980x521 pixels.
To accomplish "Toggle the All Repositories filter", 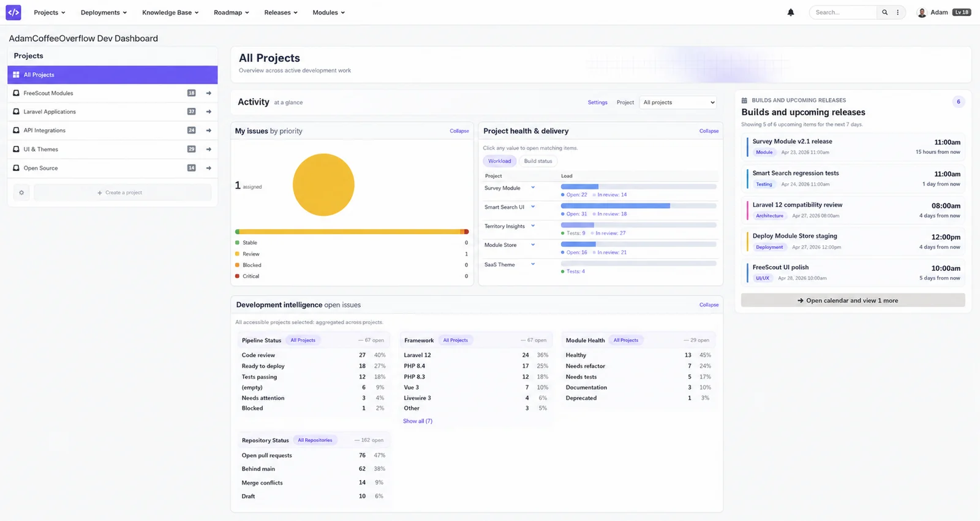I will pos(315,440).
